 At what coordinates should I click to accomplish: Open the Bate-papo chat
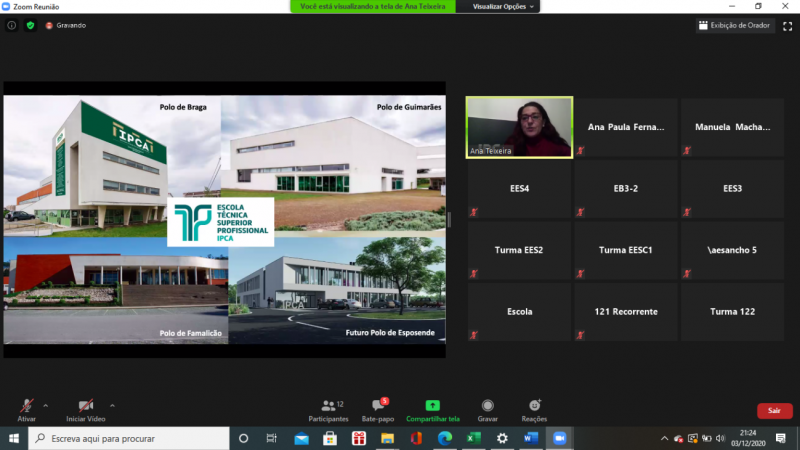click(378, 410)
